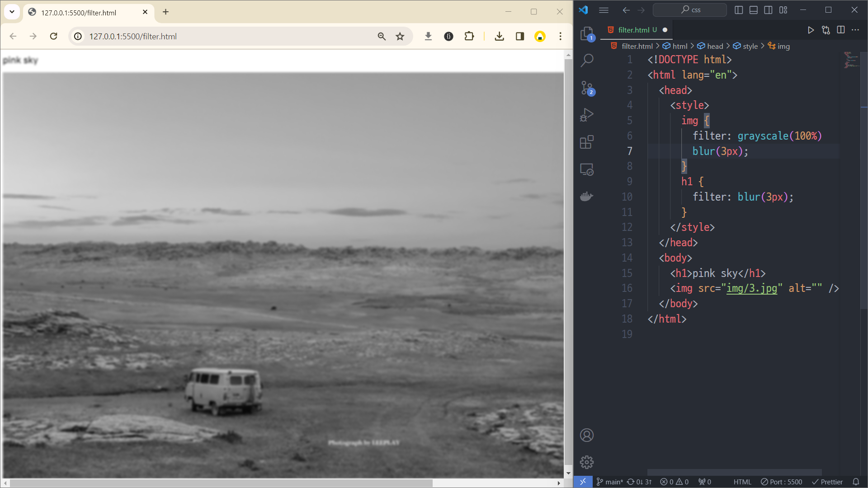Select the filter.html editor tab
Image resolution: width=868 pixels, height=488 pixels.
point(633,30)
